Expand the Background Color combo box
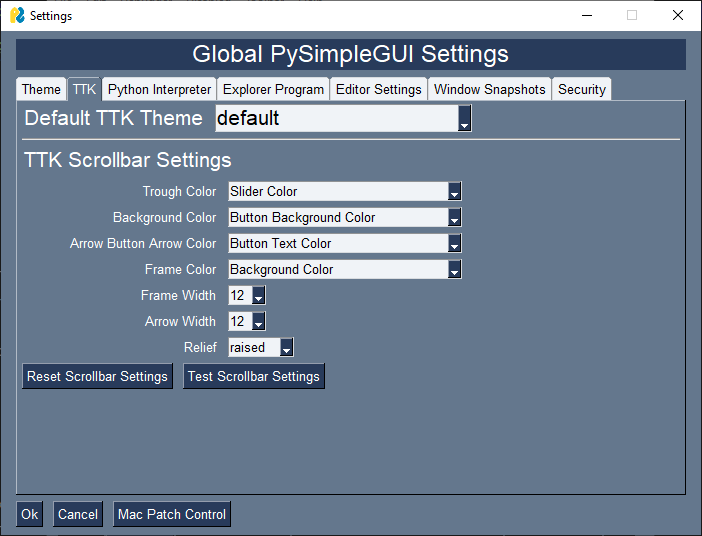This screenshot has width=702, height=536. coord(454,218)
